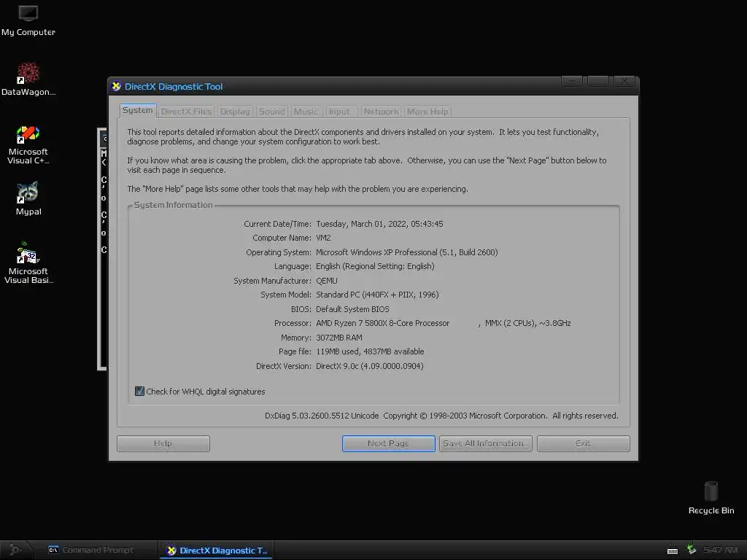Click the Computer Name value VM2
Viewport: 747px width, 560px height.
click(323, 238)
